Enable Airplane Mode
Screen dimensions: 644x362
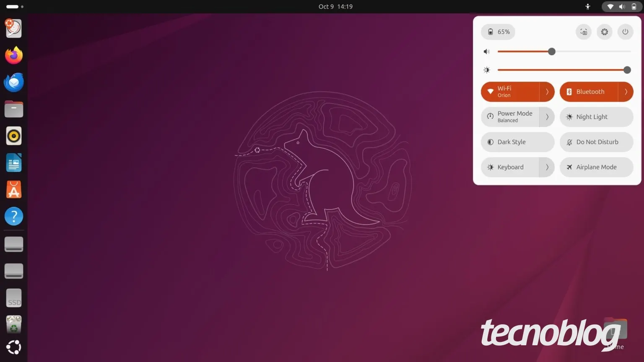click(596, 167)
